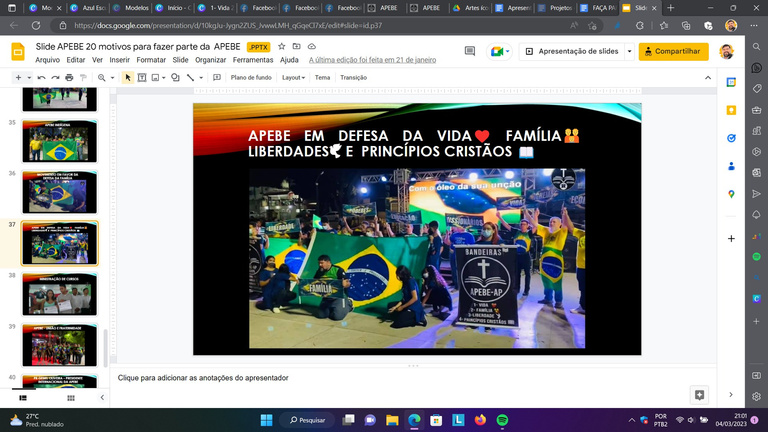Viewport: 768px width, 432px height.
Task: Click the paint format icon
Action: pos(83,77)
